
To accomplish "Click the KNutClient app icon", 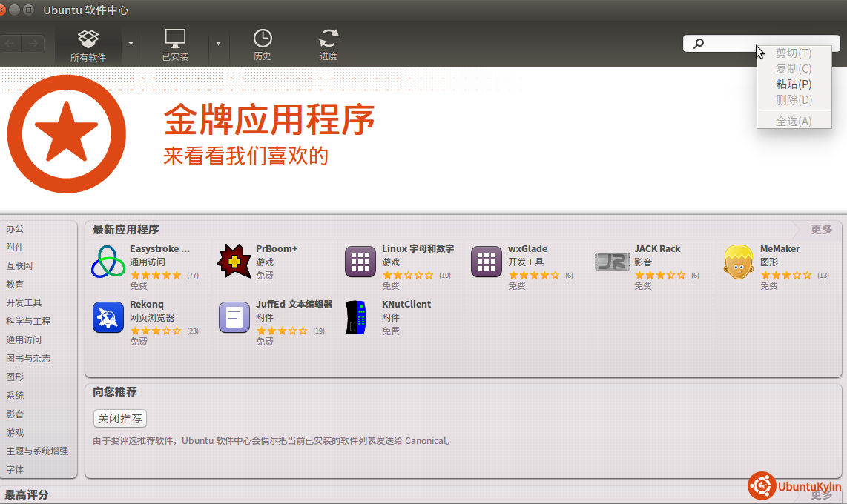I will click(360, 317).
